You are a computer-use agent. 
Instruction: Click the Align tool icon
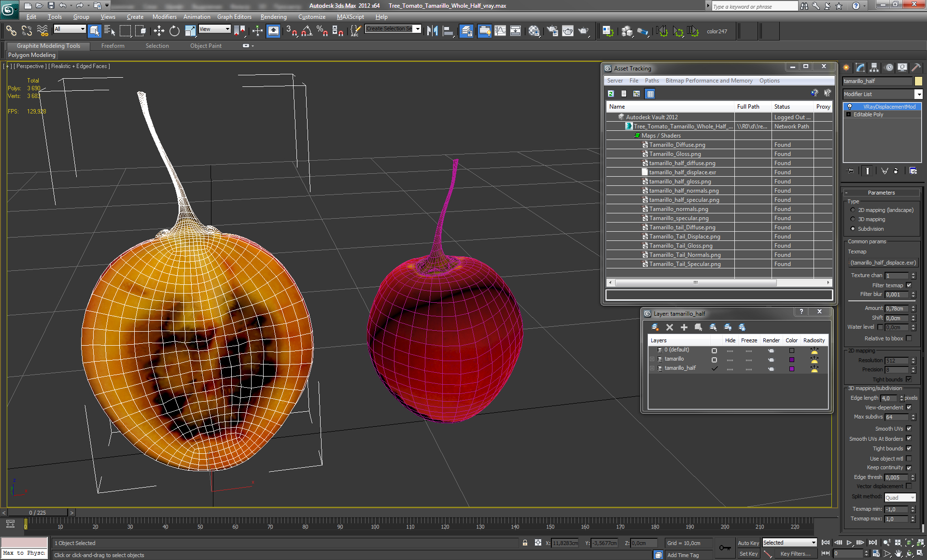pos(448,31)
